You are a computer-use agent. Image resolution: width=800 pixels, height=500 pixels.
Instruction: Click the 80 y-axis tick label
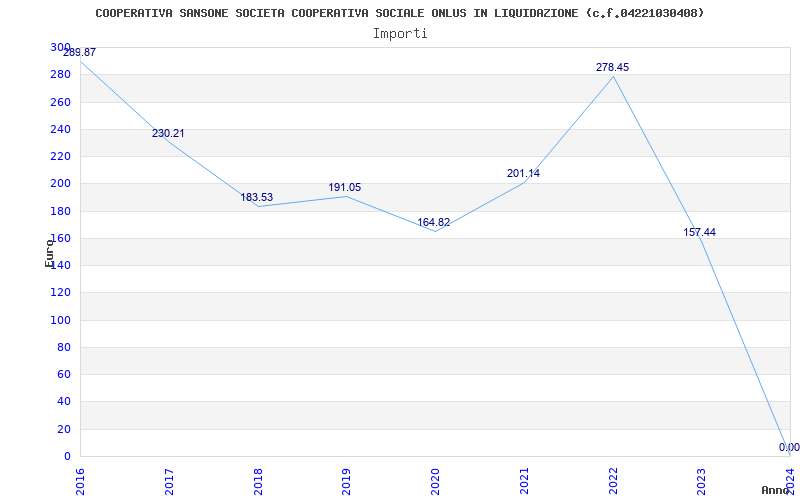point(64,347)
